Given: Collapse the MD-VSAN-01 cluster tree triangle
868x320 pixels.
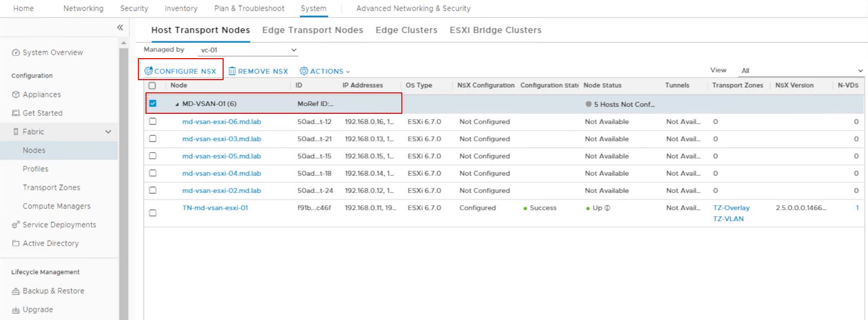Looking at the screenshot, I should pyautogui.click(x=177, y=104).
